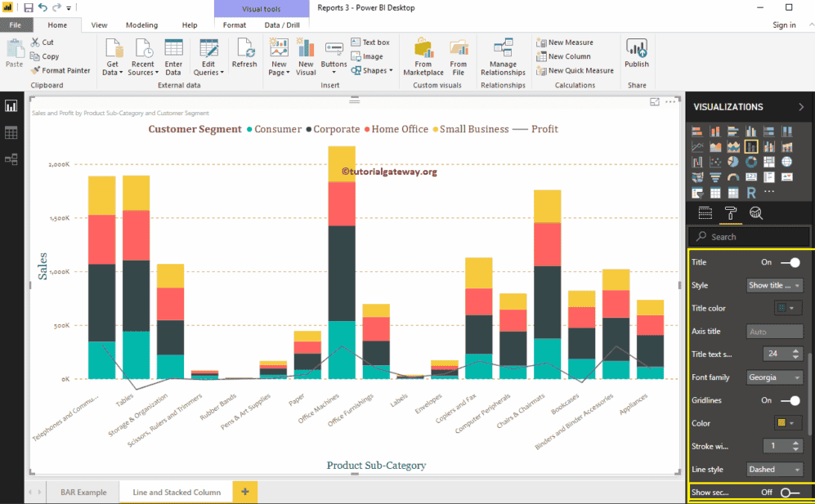This screenshot has height=504, width=815.
Task: Switch to the Modeling ribbon tab
Action: click(x=141, y=25)
